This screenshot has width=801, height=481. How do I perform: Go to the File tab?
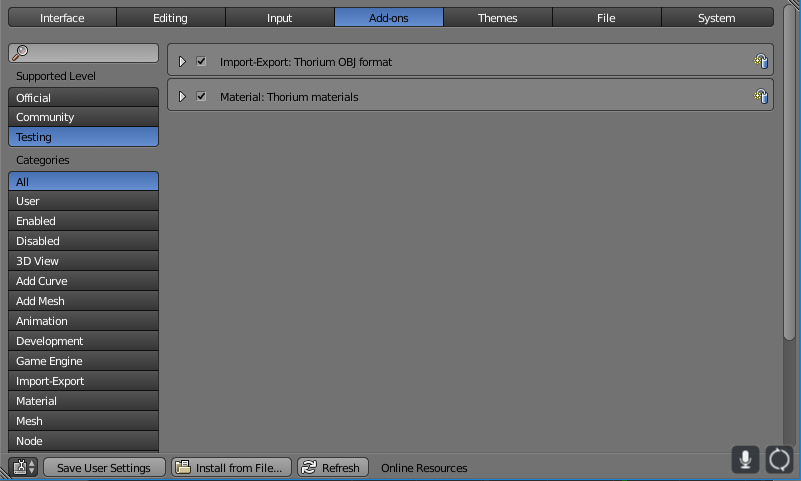[606, 17]
